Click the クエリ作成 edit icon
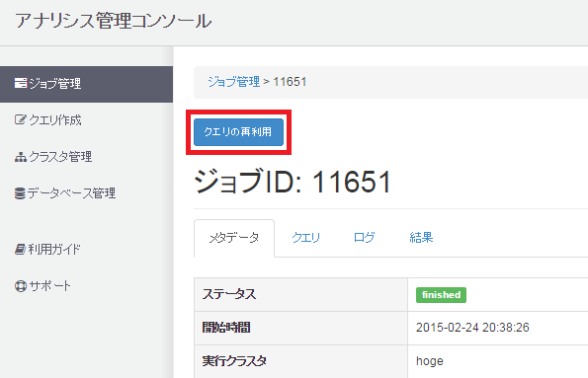588x378 pixels. pyautogui.click(x=20, y=119)
